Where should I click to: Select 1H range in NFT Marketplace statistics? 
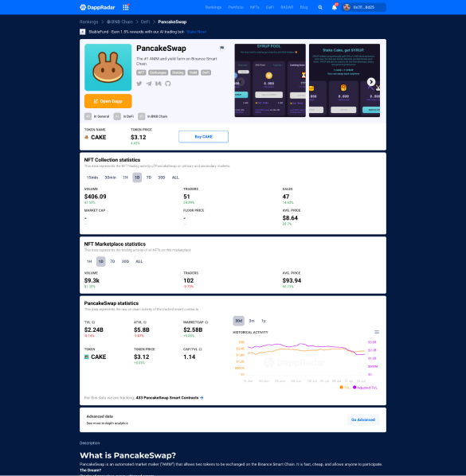(x=89, y=261)
